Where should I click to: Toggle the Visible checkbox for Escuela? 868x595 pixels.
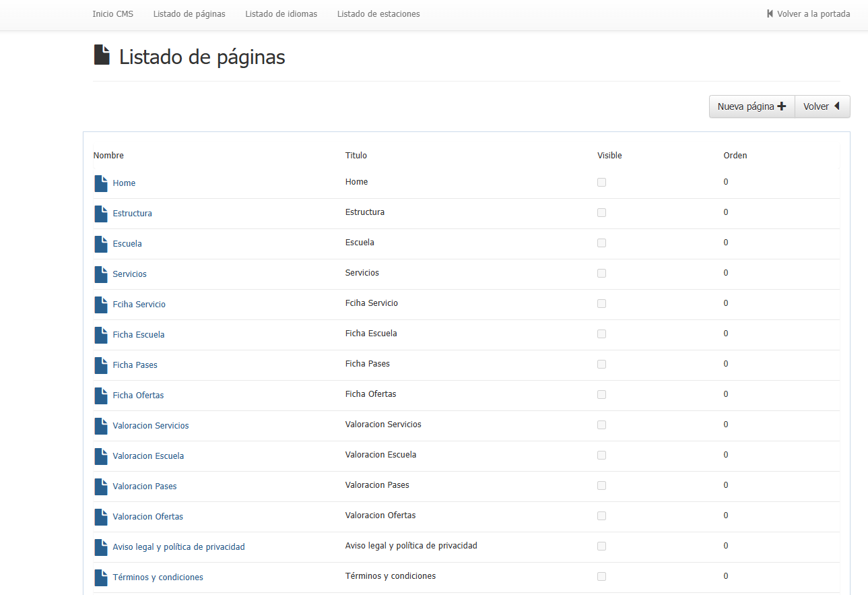coord(601,243)
